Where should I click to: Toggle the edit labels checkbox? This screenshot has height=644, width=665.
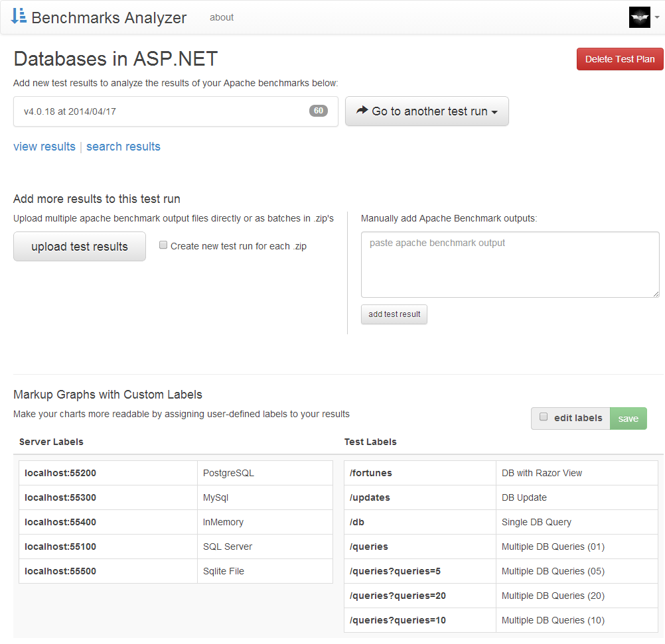544,418
